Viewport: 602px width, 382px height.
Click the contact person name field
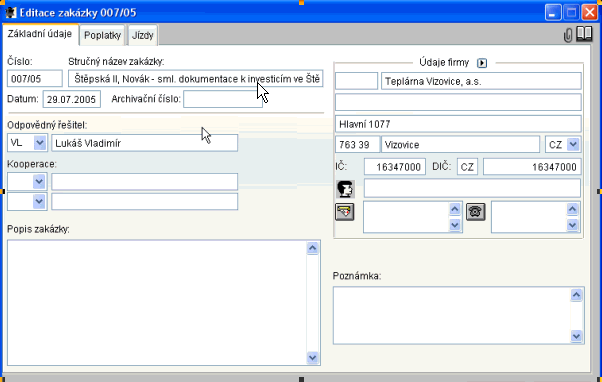pos(472,188)
